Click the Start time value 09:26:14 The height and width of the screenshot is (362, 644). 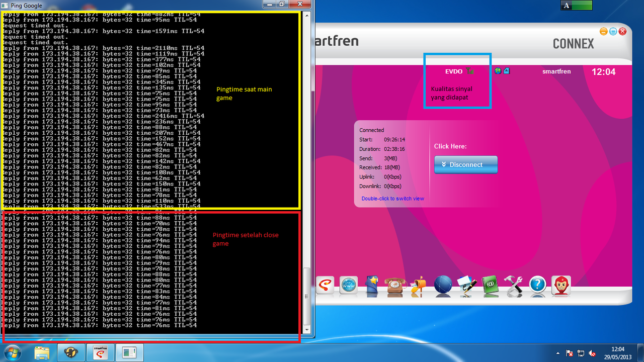394,140
